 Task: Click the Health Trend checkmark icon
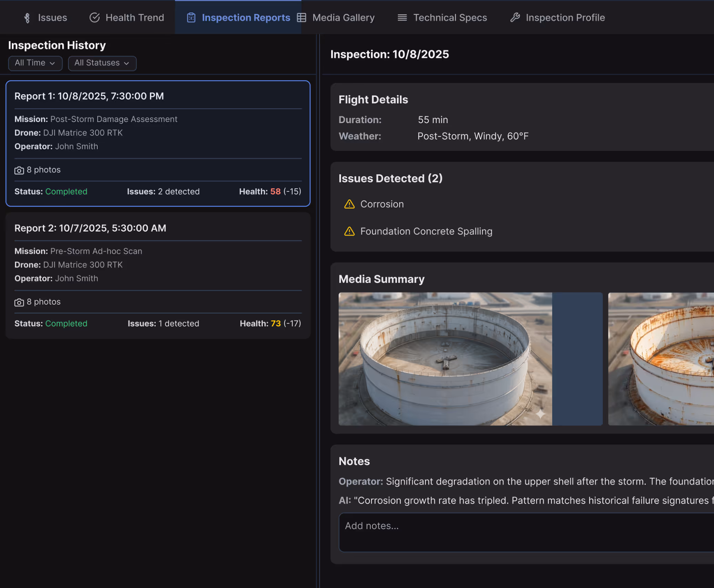coord(95,18)
